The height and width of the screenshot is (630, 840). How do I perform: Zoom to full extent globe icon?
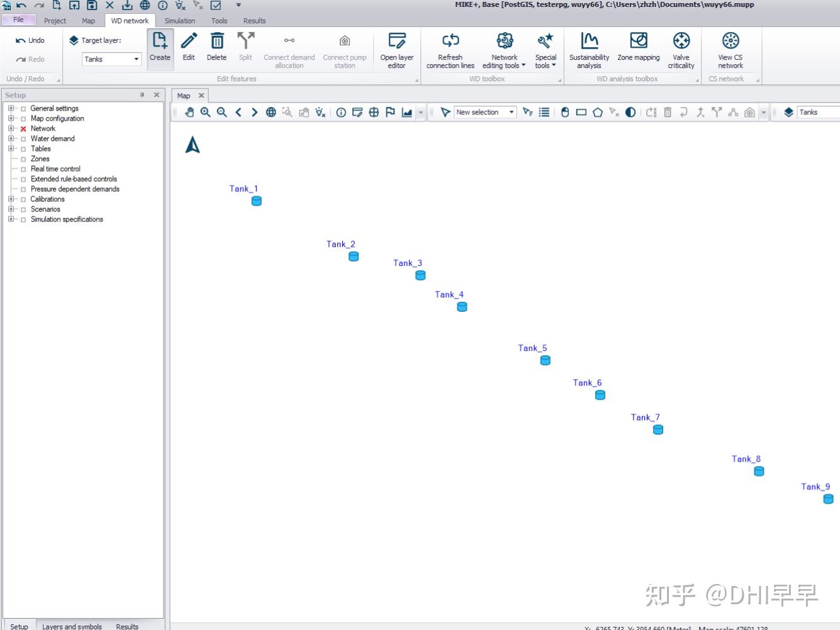(271, 112)
